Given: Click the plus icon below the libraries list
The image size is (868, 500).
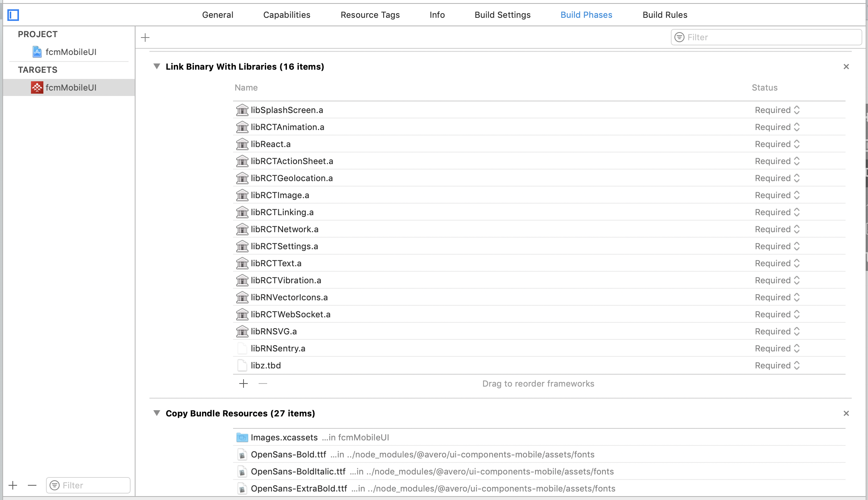Looking at the screenshot, I should [244, 384].
